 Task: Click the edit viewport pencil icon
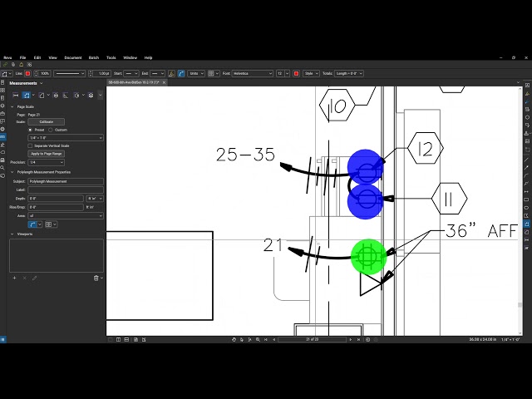[x=34, y=278]
